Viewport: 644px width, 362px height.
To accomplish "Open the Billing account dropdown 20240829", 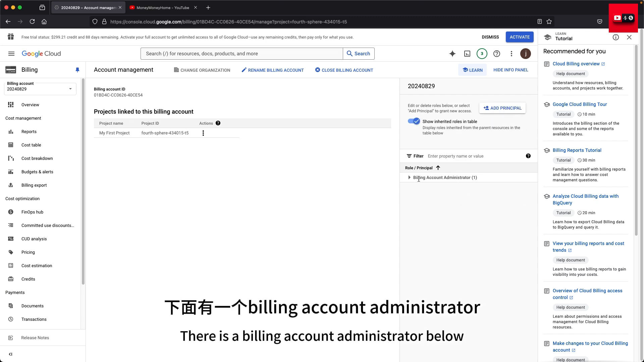I will coord(40,89).
